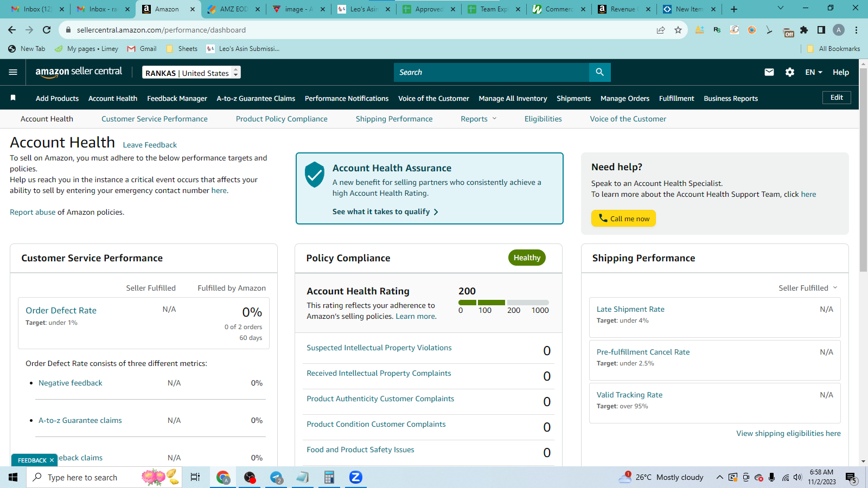Bookmark this page with the star icon
Screen dimensions: 868x488
pos(678,30)
